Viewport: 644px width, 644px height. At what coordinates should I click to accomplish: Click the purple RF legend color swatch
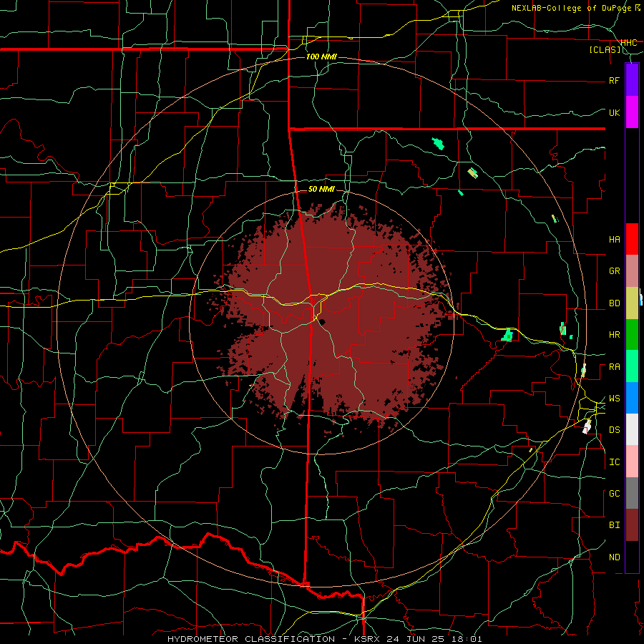tap(632, 80)
